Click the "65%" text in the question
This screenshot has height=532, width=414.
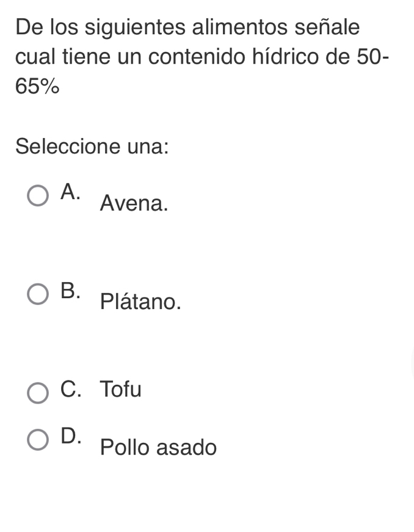[38, 87]
